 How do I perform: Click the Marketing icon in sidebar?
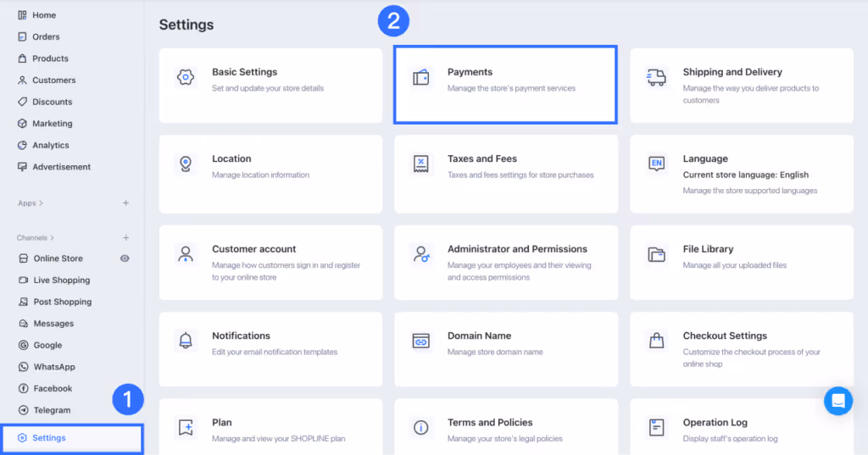click(22, 124)
